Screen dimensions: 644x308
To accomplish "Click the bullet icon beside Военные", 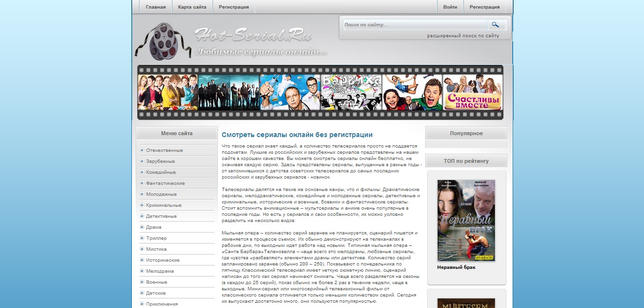I will [x=142, y=282].
